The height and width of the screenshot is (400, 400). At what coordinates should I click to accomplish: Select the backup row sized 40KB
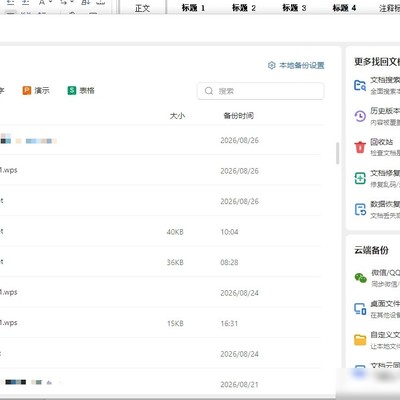[160, 231]
